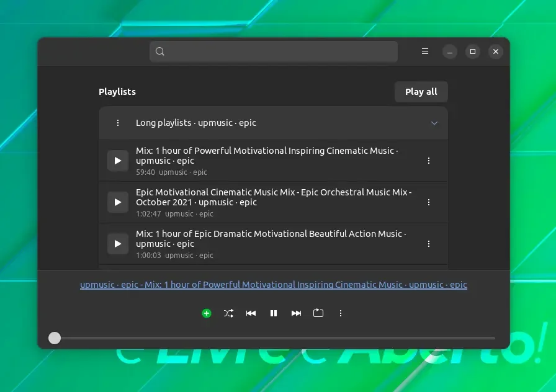
Task: Click the playback progress slider knob
Action: [x=55, y=338]
